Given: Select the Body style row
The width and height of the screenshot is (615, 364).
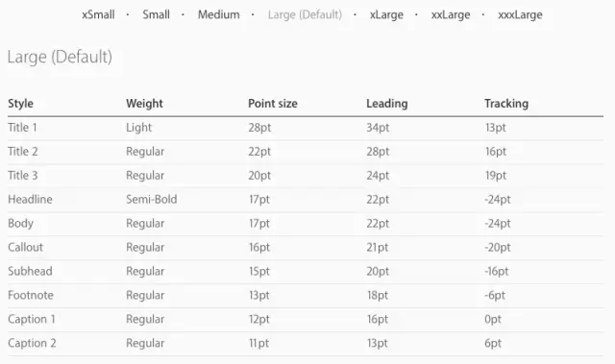Looking at the screenshot, I should tap(306, 224).
